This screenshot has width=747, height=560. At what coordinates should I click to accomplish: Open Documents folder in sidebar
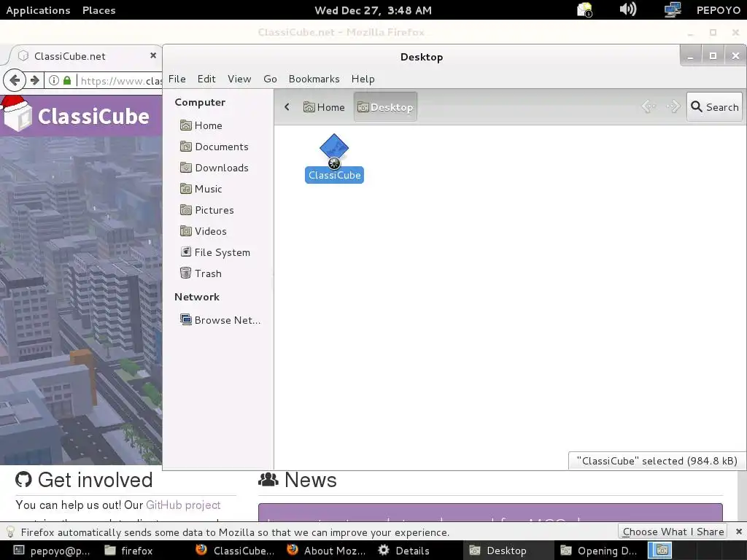click(214, 147)
